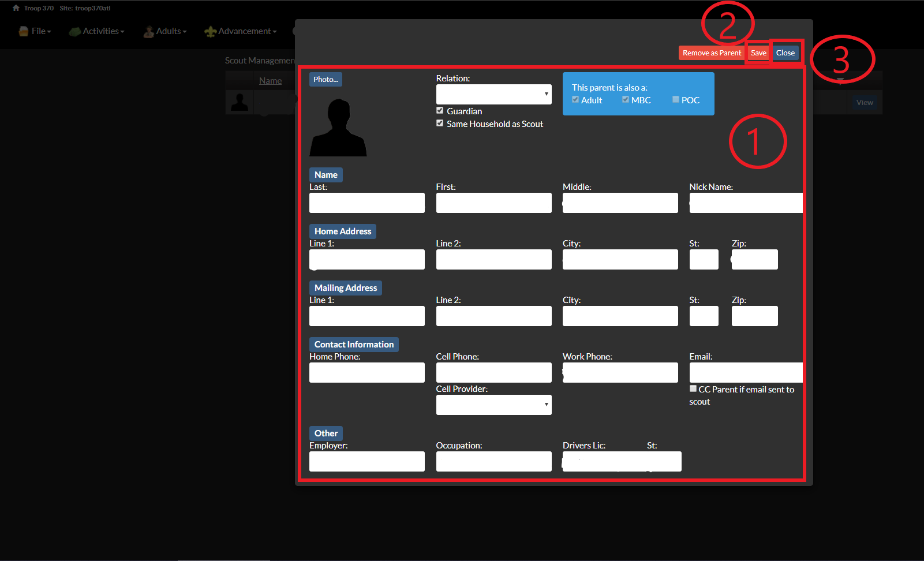
Task: Uncheck the MBC checkbox
Action: click(x=626, y=99)
